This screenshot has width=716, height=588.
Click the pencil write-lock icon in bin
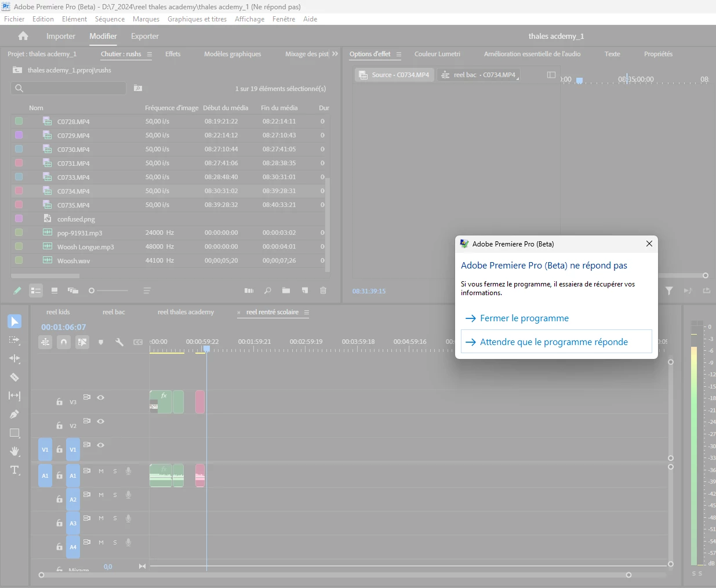coord(17,291)
